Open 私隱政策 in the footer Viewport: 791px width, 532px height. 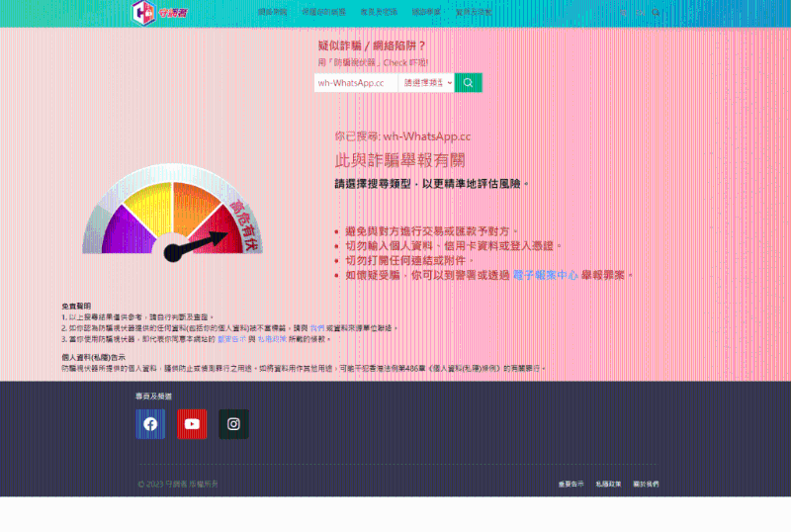[608, 485]
